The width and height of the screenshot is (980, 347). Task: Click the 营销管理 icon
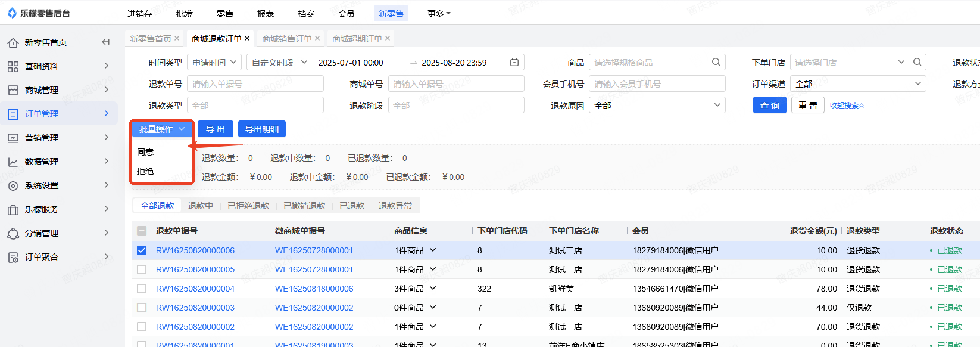pos(13,138)
